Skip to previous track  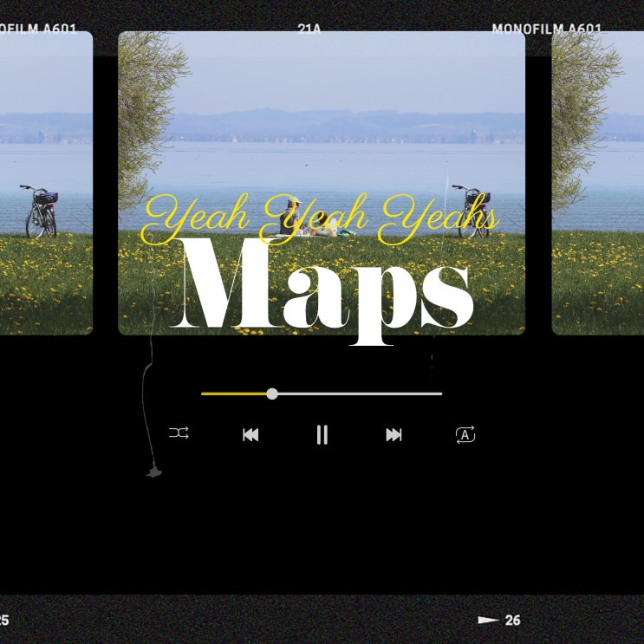(x=250, y=434)
